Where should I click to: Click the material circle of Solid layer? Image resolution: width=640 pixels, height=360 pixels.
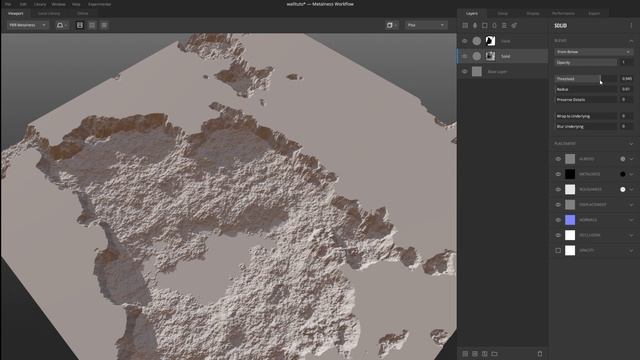tap(476, 56)
